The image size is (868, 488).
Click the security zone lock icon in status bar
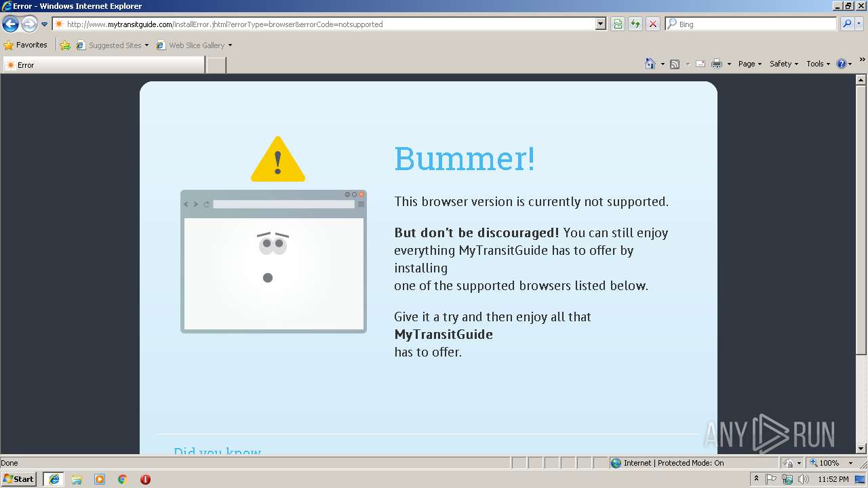(x=789, y=463)
